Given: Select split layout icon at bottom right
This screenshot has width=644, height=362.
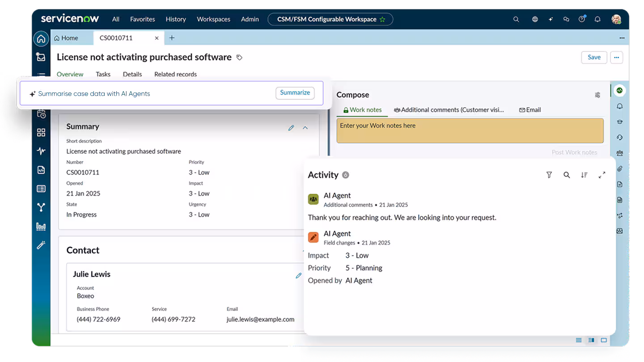Looking at the screenshot, I should 591,340.
